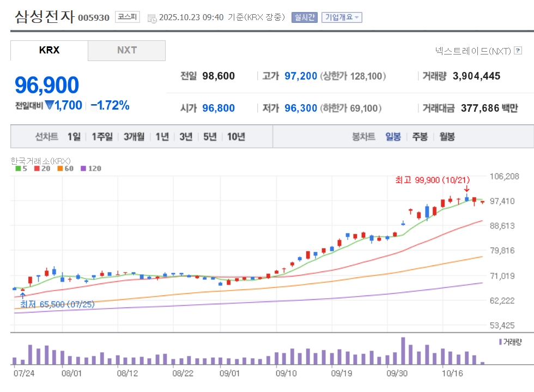Choose the 10년 chart range
The height and width of the screenshot is (392, 534).
point(236,137)
